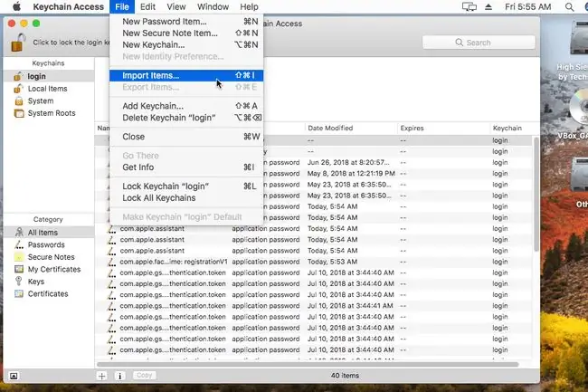Click the clock showing Fri 5:55 AM
This screenshot has height=392, width=588.
527,6
